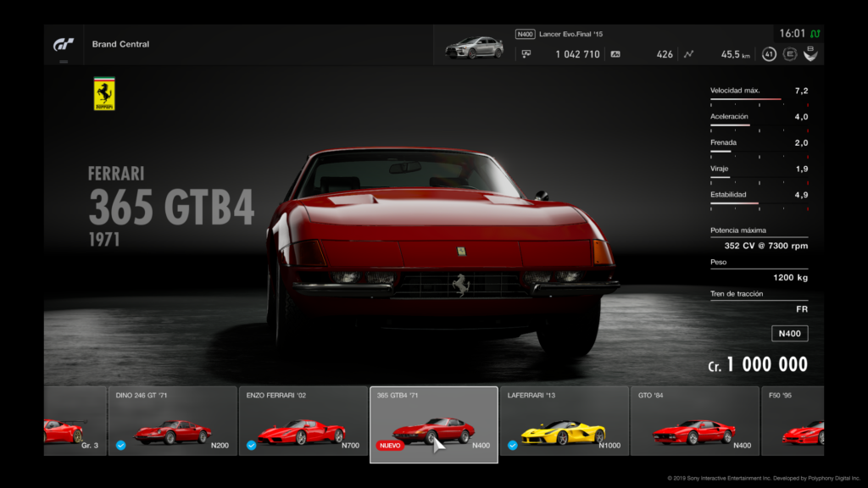Click the N400 category box above price

tap(789, 334)
